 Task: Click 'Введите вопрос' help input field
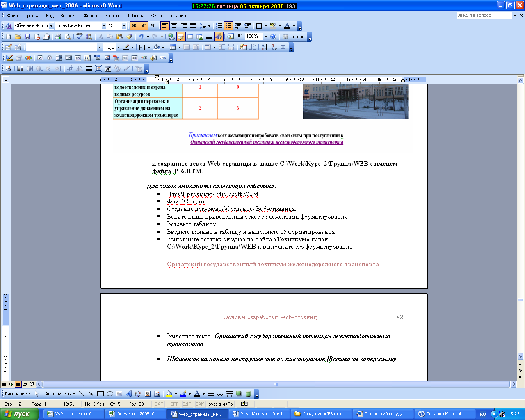484,16
